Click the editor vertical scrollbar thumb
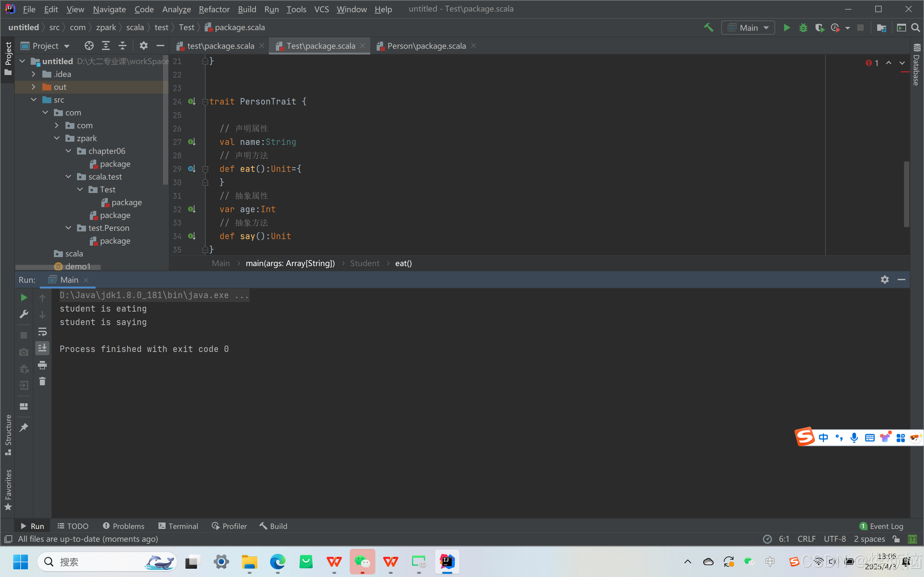Image resolution: width=924 pixels, height=577 pixels. (906, 194)
